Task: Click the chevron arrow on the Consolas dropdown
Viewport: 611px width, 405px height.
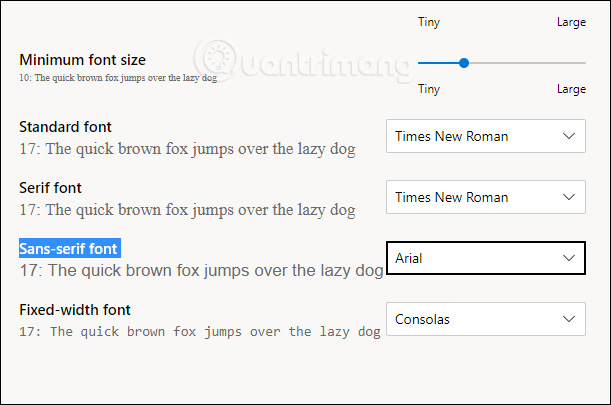Action: coord(570,320)
